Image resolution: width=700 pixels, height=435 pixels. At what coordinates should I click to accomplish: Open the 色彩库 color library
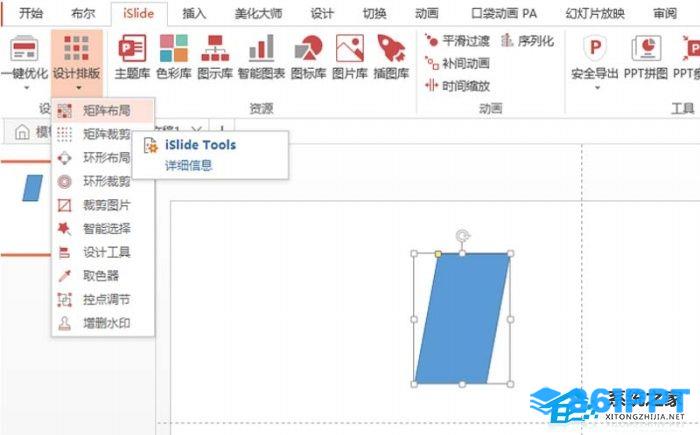(x=174, y=57)
